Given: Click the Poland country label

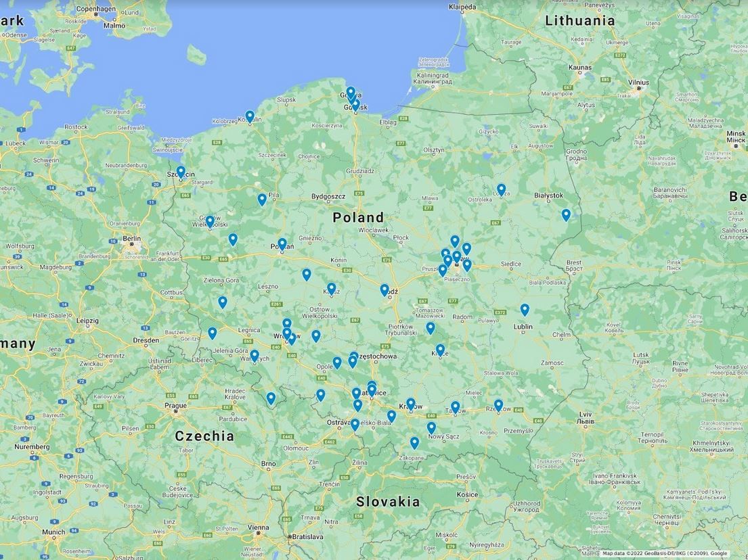Looking at the screenshot, I should (358, 218).
